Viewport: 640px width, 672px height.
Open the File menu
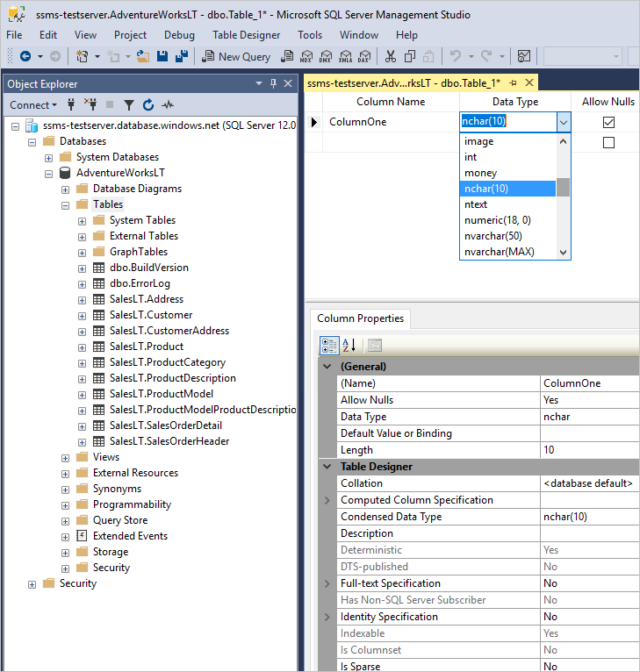pos(14,35)
